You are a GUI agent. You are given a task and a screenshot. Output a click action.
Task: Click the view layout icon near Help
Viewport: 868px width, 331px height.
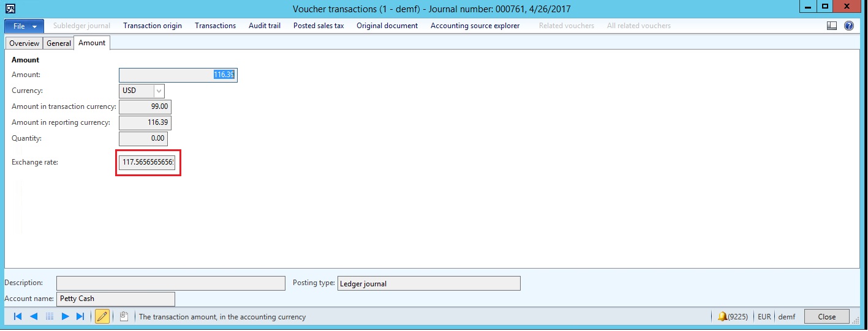coord(832,26)
